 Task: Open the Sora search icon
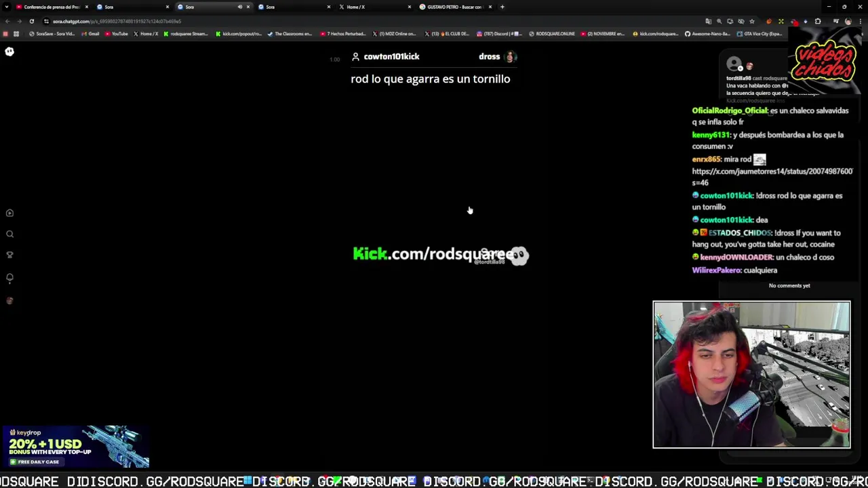[x=9, y=234]
